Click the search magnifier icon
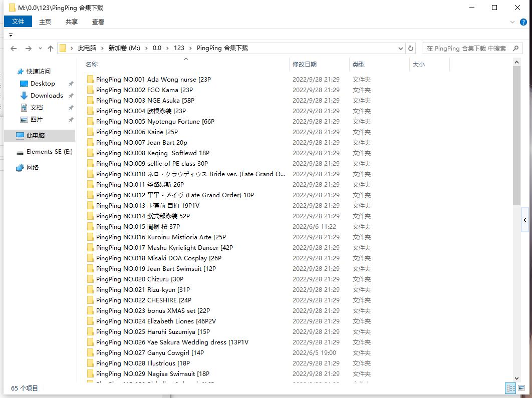 pos(515,48)
